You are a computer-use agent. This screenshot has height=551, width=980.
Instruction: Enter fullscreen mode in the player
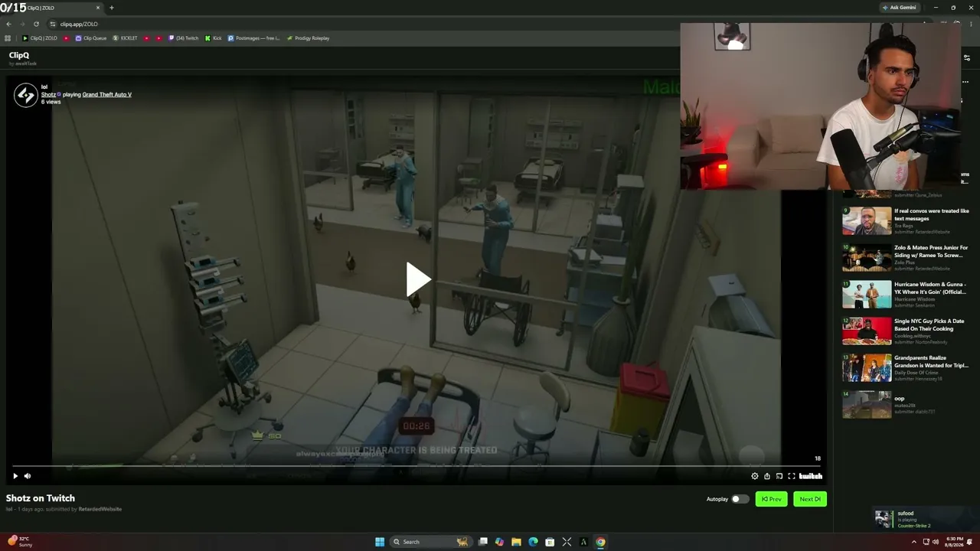pyautogui.click(x=792, y=476)
